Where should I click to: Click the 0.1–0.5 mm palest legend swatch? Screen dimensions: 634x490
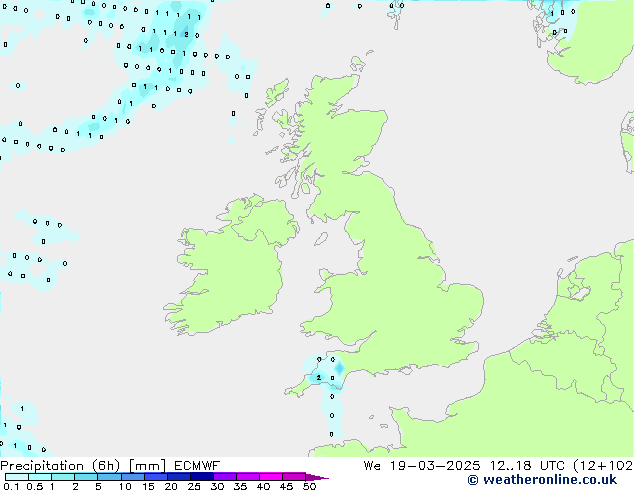point(17,477)
